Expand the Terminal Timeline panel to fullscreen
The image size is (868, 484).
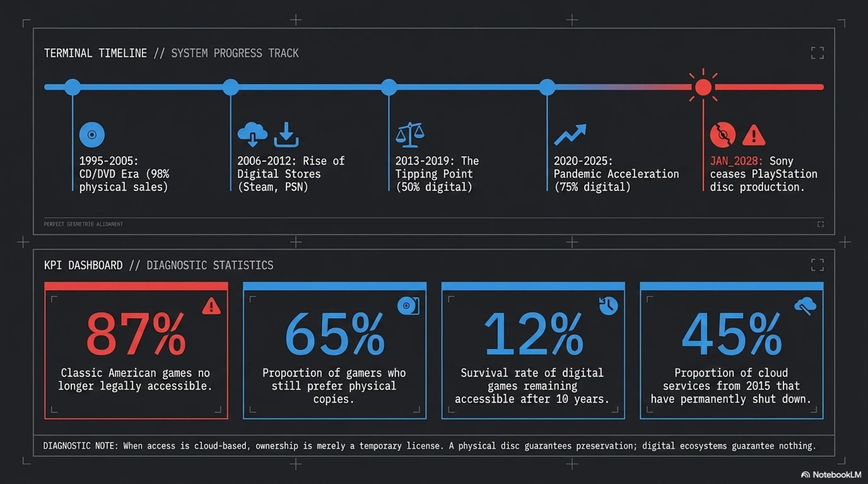pyautogui.click(x=817, y=53)
